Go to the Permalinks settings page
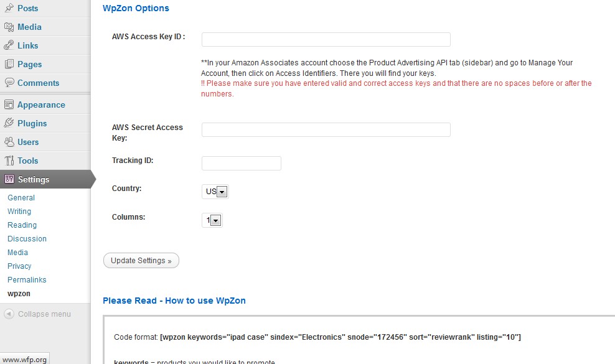This screenshot has height=364, width=615. tap(27, 279)
